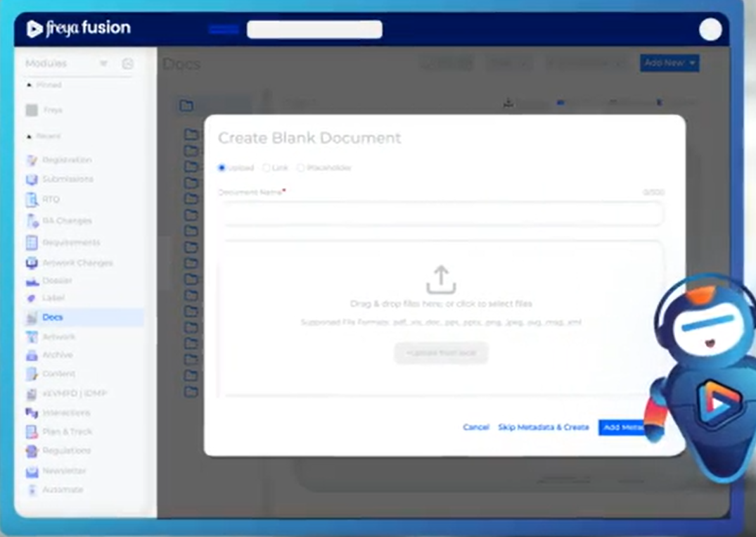Open the RA Changes module icon
Viewport: 756px width, 537px height.
click(x=32, y=220)
